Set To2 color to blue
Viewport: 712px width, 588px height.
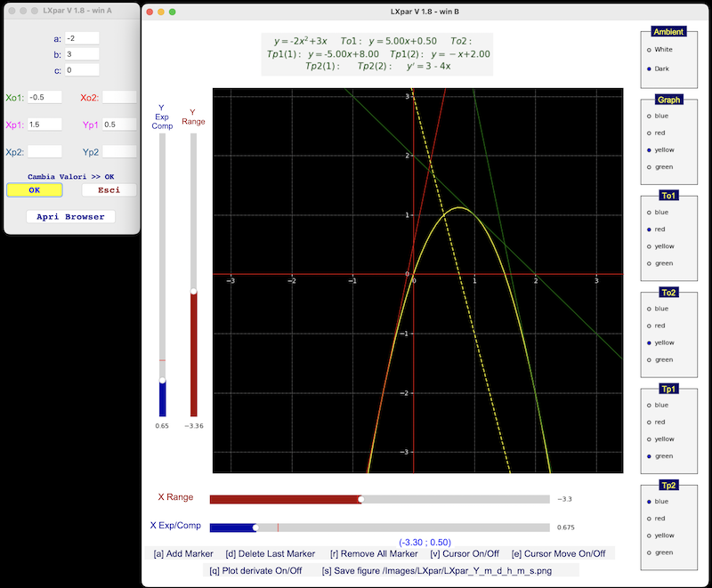649,309
